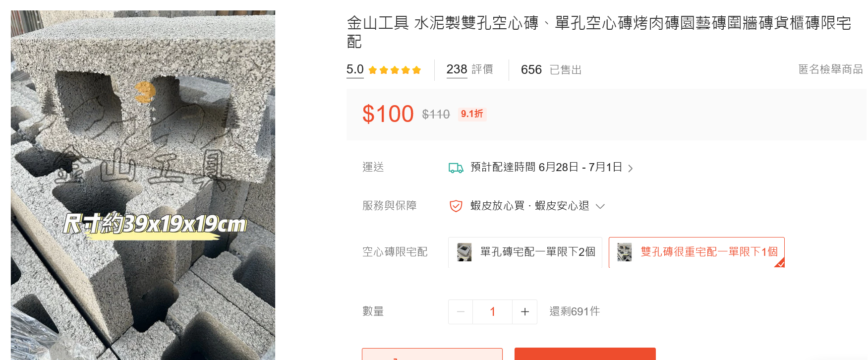The height and width of the screenshot is (360, 868).
Task: Expand delivery time details chevron
Action: pos(631,169)
